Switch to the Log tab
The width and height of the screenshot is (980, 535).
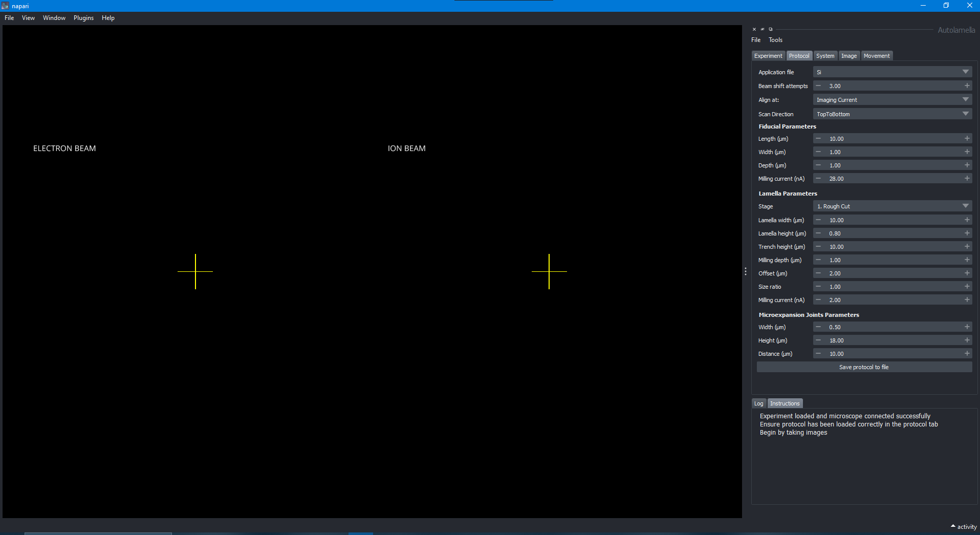pos(758,403)
